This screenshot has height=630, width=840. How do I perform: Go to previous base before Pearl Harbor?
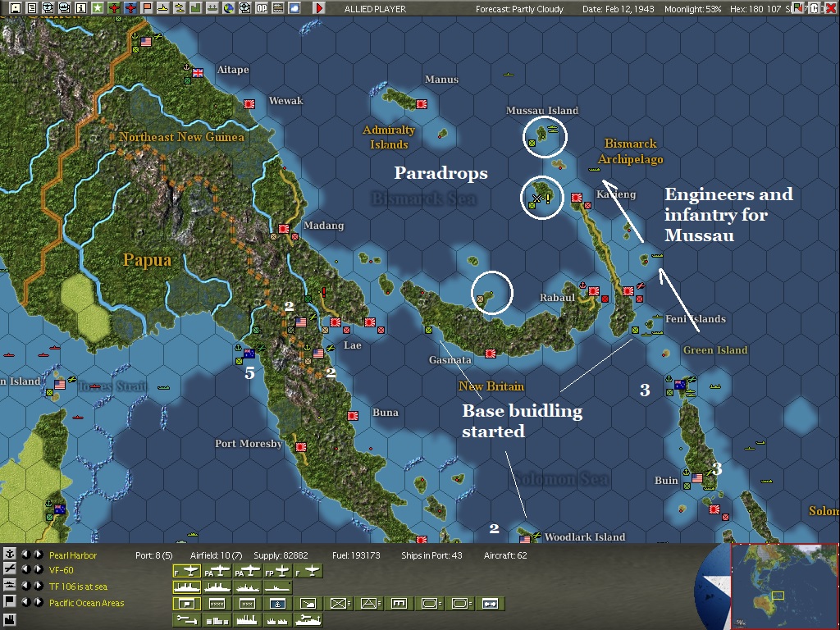[x=25, y=555]
